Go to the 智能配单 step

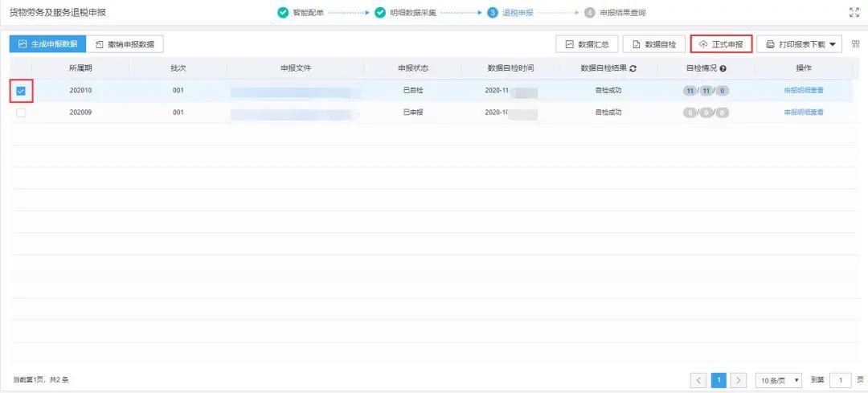(x=309, y=12)
